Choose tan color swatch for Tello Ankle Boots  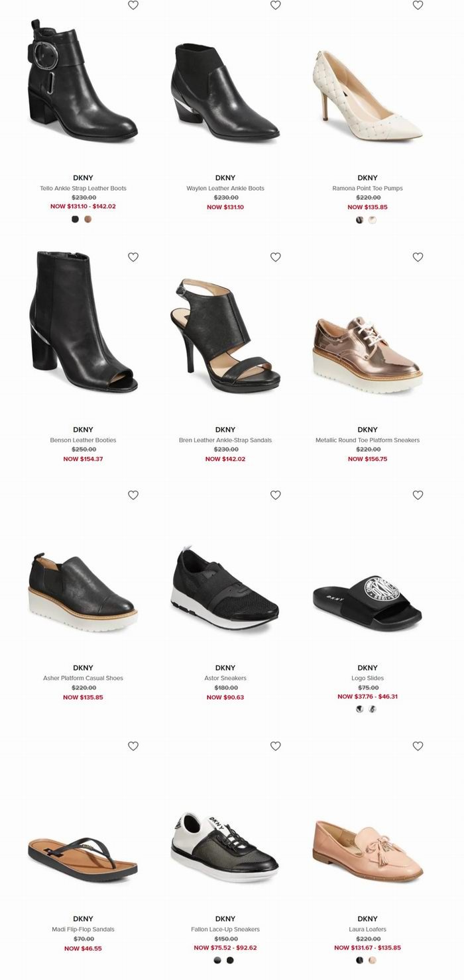click(x=88, y=219)
